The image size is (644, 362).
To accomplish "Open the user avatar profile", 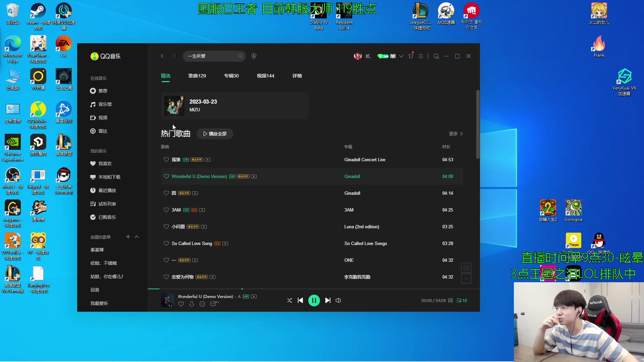I will (x=358, y=56).
